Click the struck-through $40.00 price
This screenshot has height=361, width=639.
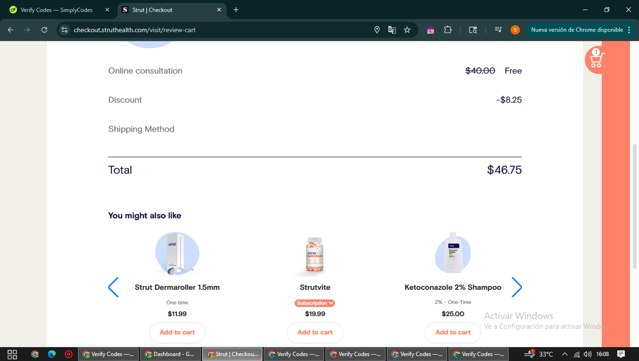(x=480, y=71)
